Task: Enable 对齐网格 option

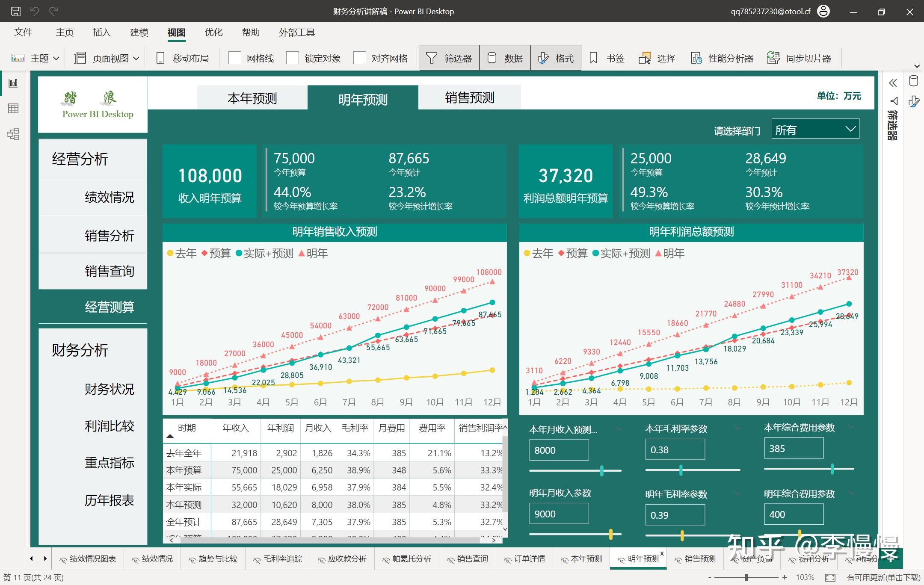Action: 360,57
